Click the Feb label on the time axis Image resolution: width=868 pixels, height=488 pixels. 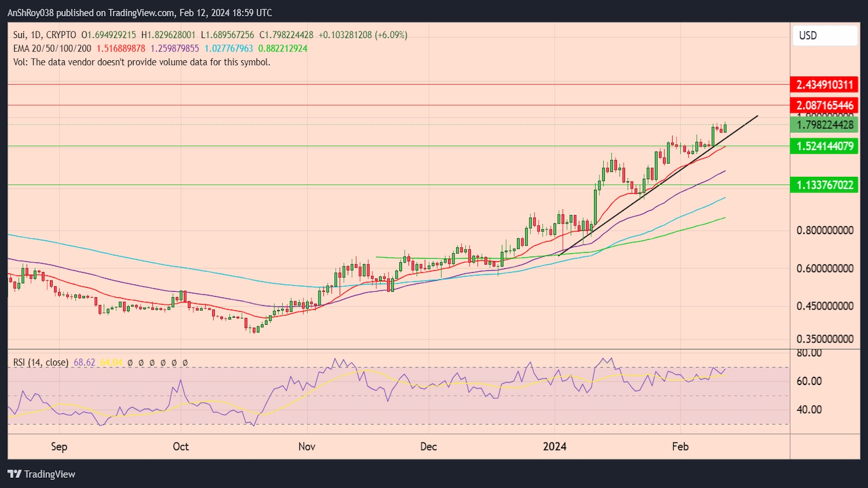681,447
